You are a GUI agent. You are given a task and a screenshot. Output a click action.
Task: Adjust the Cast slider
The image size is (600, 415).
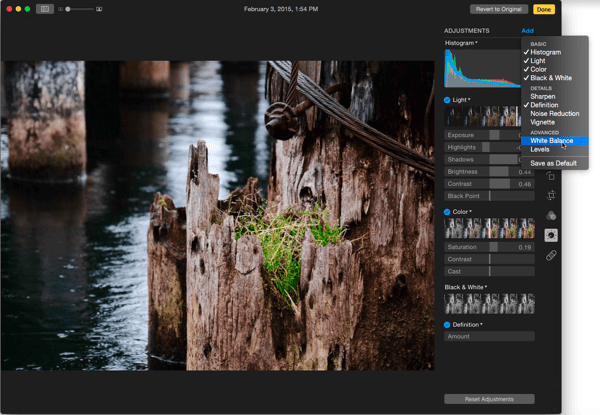coord(489,272)
